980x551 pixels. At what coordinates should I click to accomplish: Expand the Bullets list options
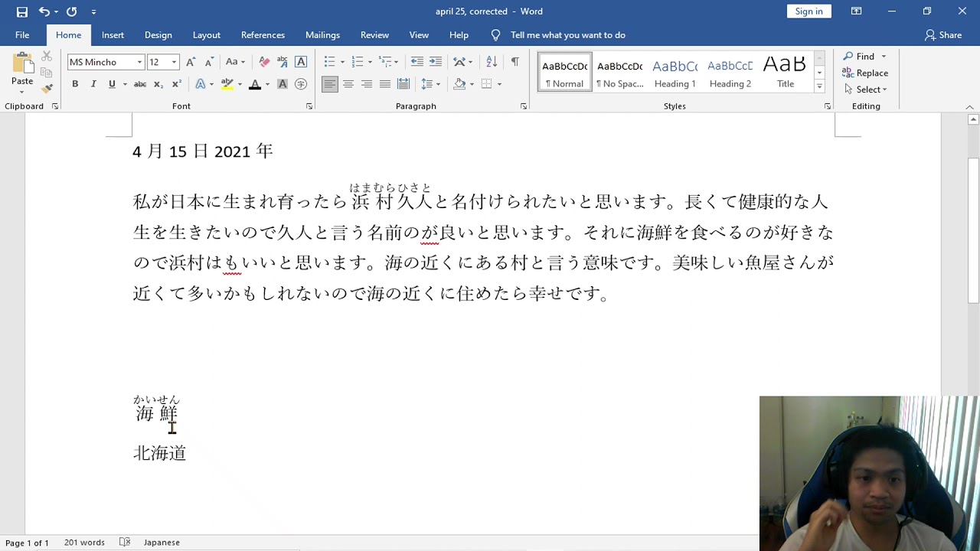341,62
